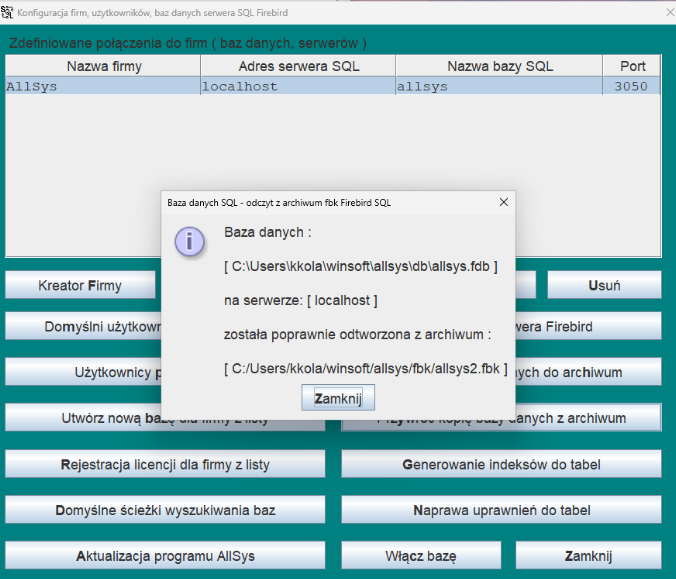Viewport: 676px width, 579px height.
Task: Click the Nazwa bazy SQL column header
Action: pyautogui.click(x=499, y=66)
